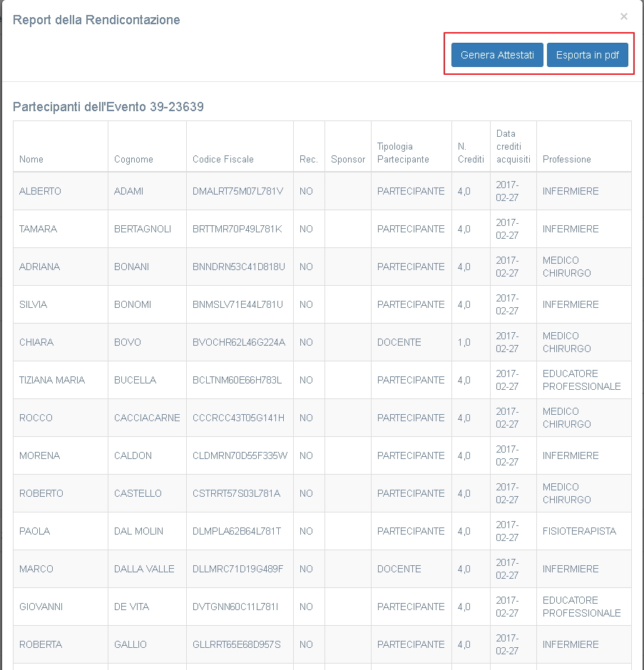Click the surname CASTELLO
This screenshot has width=644, height=670.
tap(138, 493)
